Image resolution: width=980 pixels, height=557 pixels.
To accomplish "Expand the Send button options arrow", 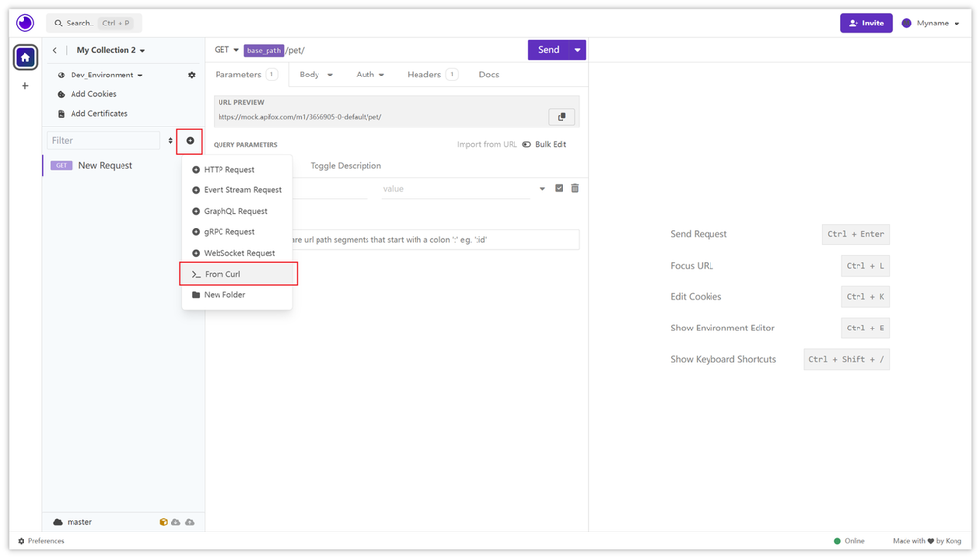I will 577,50.
